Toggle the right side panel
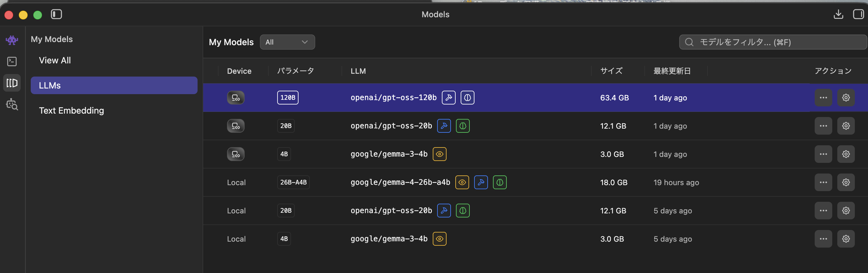 858,14
